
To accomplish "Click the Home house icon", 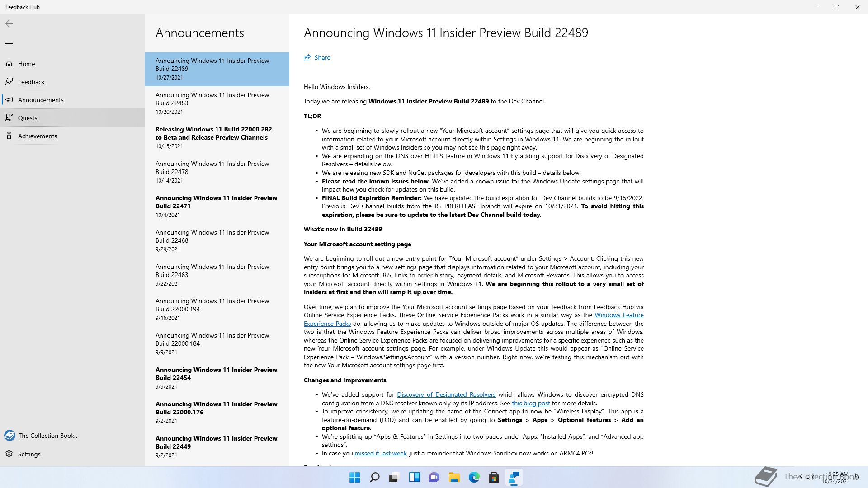I will point(9,64).
